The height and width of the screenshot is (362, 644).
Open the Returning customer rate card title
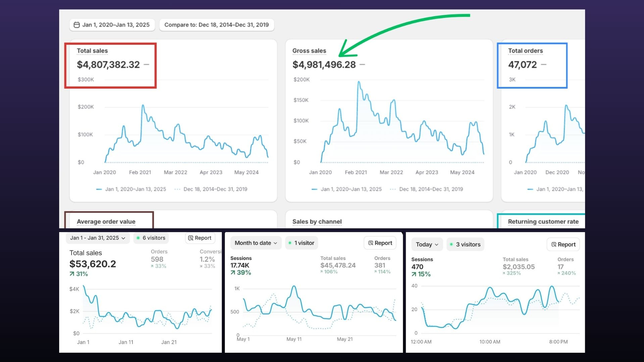[x=543, y=221]
